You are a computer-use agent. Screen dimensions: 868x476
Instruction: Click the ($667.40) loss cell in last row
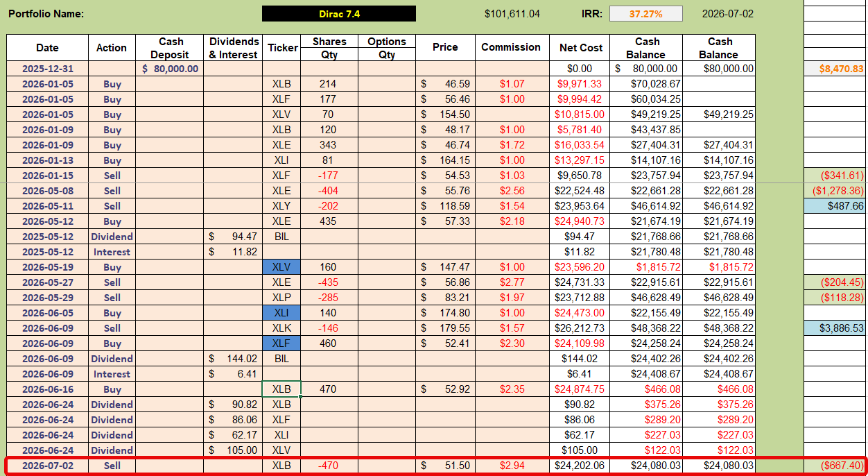(835, 466)
